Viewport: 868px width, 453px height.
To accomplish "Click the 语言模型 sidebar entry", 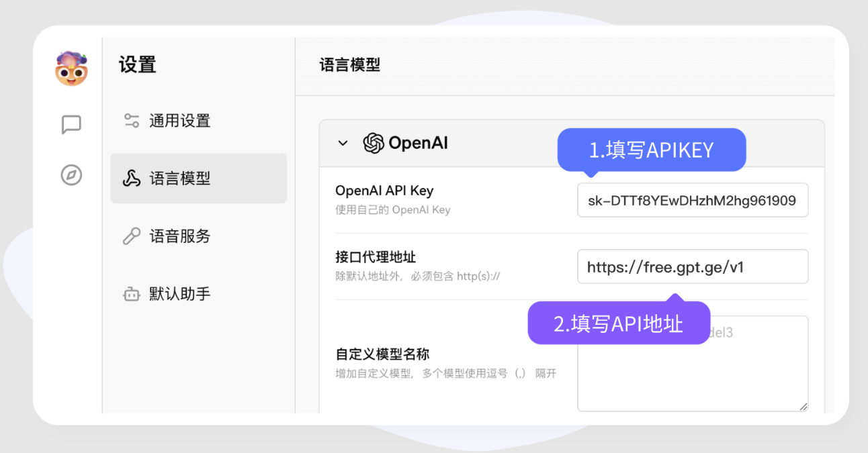I will point(179,178).
